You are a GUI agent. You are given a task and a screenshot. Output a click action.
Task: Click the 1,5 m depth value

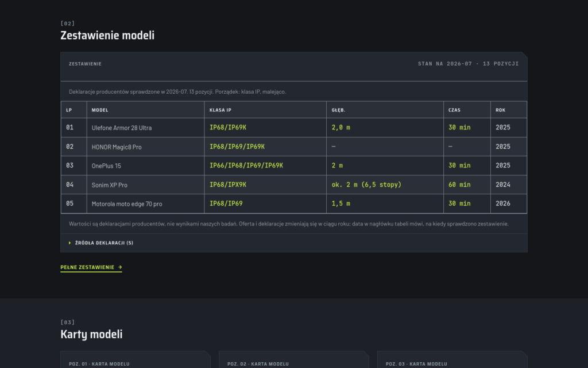(341, 204)
